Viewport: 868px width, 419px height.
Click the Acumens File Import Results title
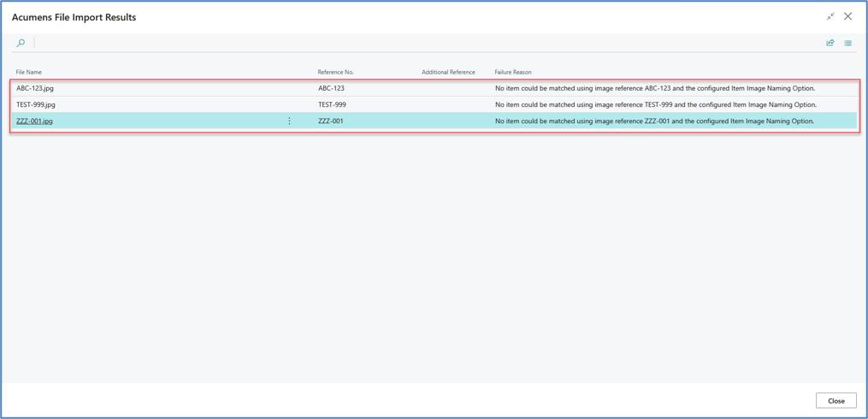tap(74, 17)
